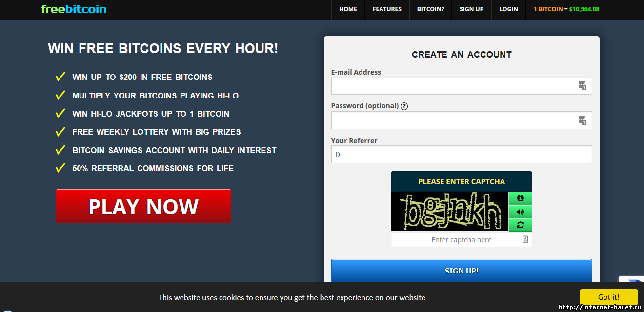Click the freebitcoin logo
Viewport: 644px width, 312px height.
[74, 9]
